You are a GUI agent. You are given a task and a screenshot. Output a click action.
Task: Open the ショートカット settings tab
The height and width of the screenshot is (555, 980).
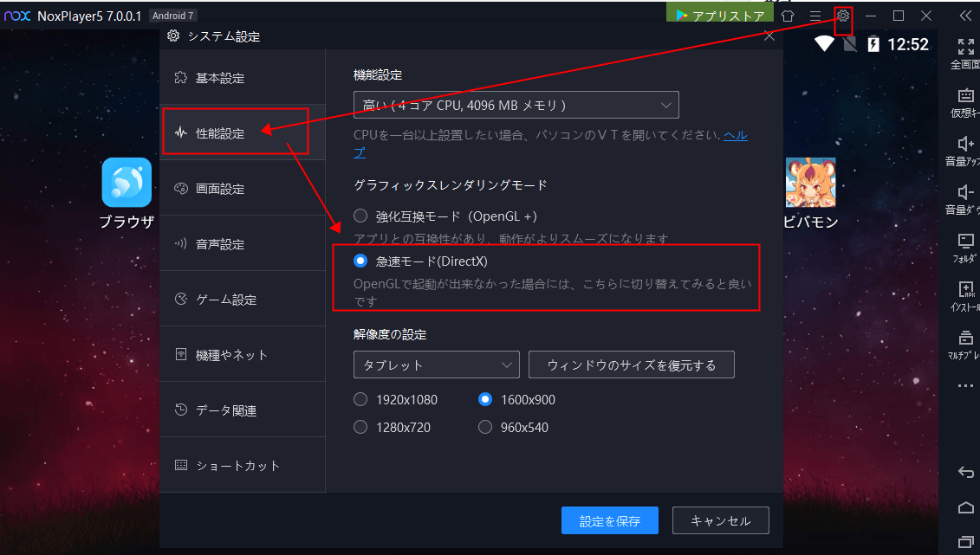pyautogui.click(x=243, y=465)
